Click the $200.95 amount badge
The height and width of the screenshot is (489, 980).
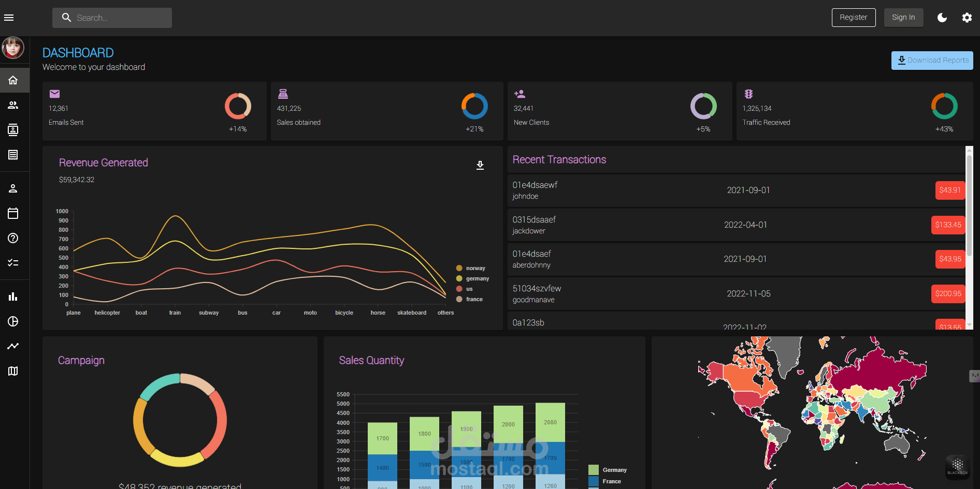coord(948,293)
